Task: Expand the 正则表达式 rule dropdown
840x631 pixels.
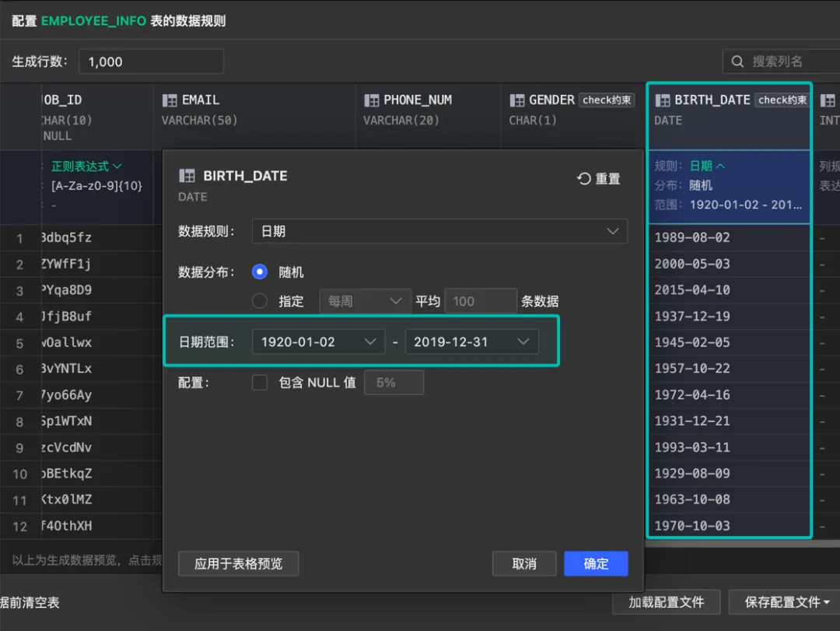Action: pos(87,167)
